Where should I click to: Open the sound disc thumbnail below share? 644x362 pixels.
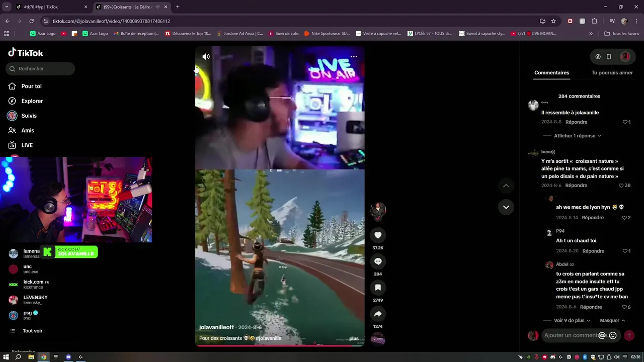coord(378,339)
